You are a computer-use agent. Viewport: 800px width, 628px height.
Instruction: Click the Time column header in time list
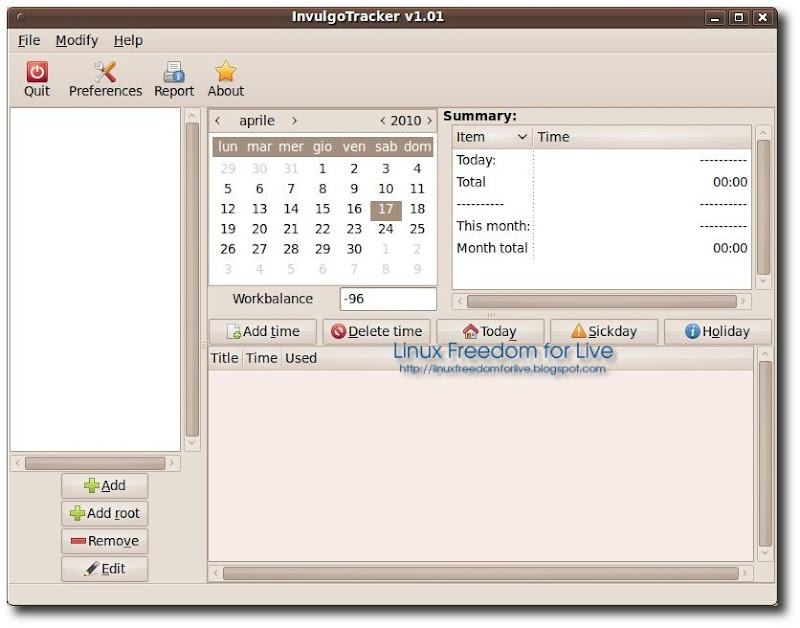point(261,359)
